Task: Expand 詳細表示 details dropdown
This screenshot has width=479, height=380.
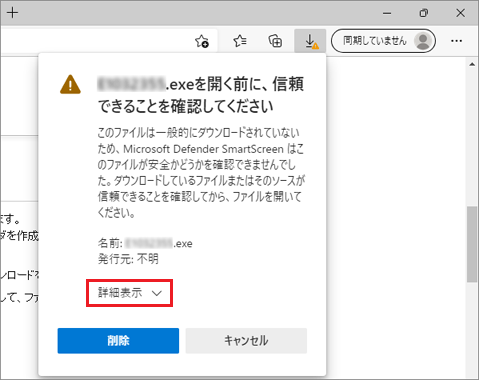Action: [130, 293]
